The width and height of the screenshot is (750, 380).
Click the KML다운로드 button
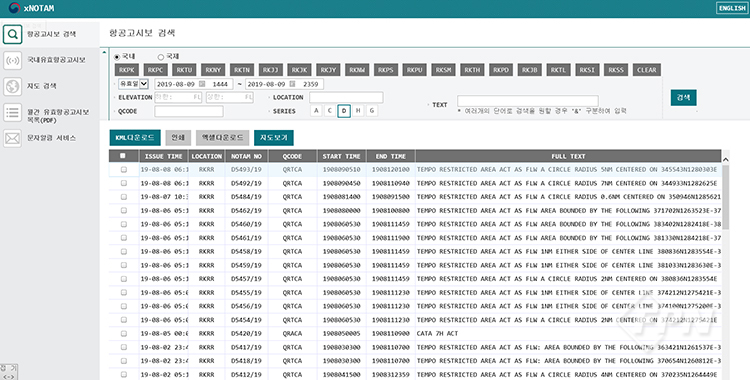click(x=135, y=138)
